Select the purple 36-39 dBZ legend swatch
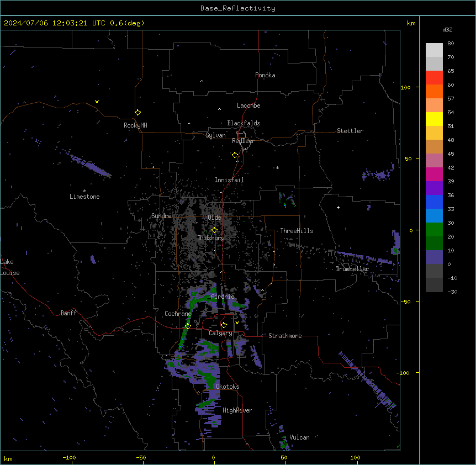The image size is (476, 465). (434, 188)
